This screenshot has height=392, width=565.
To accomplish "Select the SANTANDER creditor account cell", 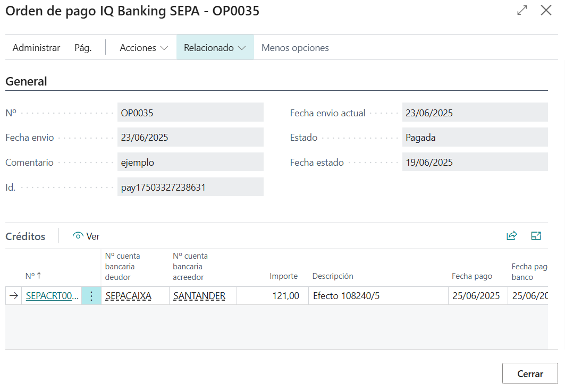I will 199,296.
